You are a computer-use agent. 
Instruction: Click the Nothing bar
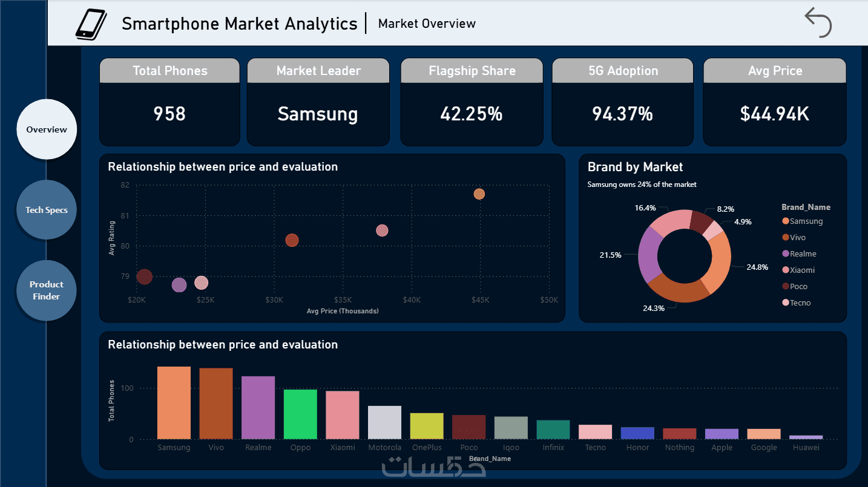[x=680, y=434]
